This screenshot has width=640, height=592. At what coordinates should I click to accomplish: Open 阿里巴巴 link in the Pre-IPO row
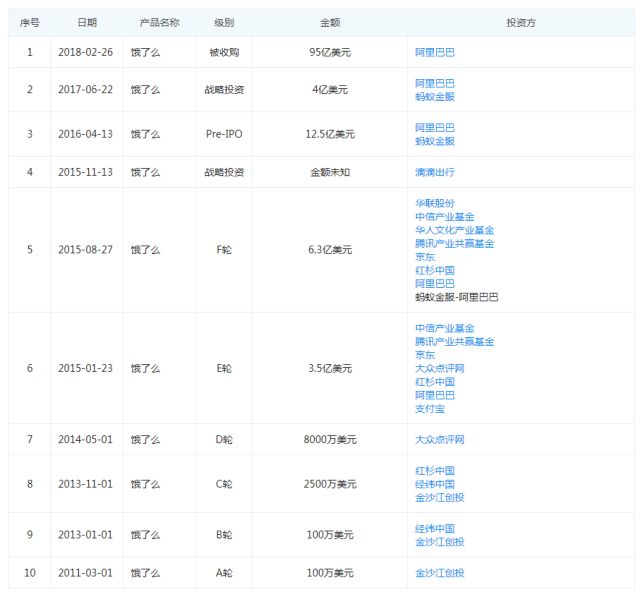(x=435, y=128)
